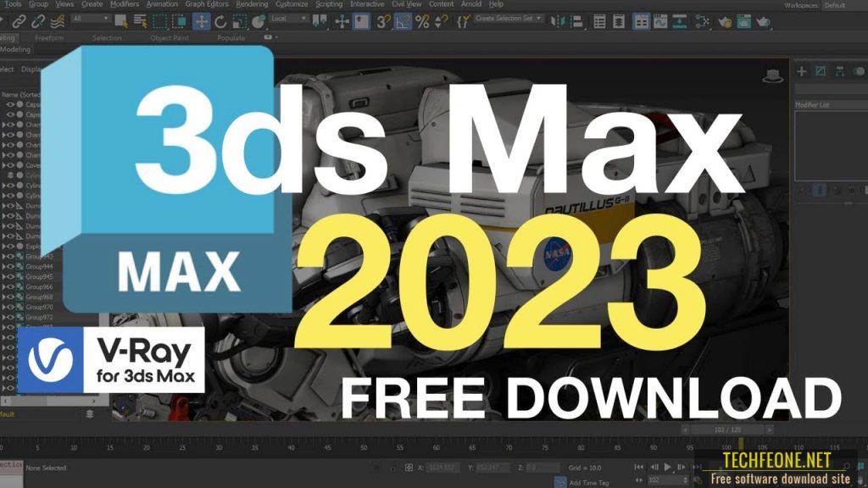Click the Use Pivot Point Center icon
This screenshot has width=868, height=488.
point(320,21)
